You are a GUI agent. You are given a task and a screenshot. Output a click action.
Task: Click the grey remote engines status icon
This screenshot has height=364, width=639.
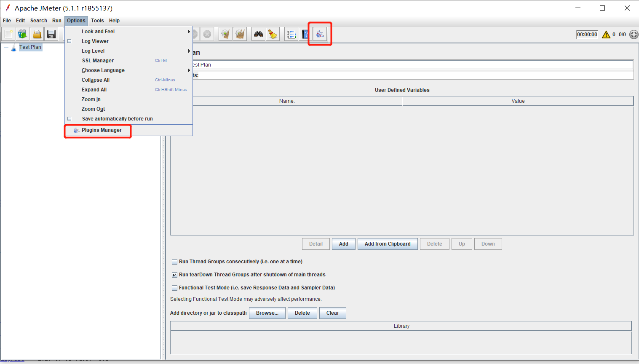pyautogui.click(x=634, y=35)
